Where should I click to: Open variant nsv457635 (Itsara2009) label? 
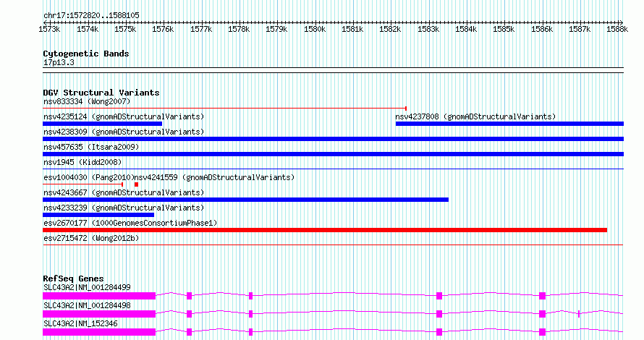(91, 147)
